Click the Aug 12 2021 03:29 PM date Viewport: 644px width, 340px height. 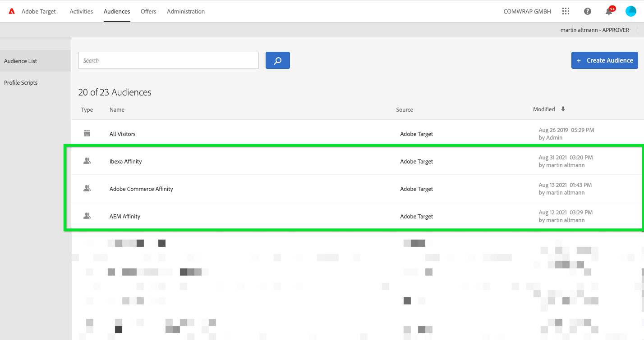(x=566, y=212)
